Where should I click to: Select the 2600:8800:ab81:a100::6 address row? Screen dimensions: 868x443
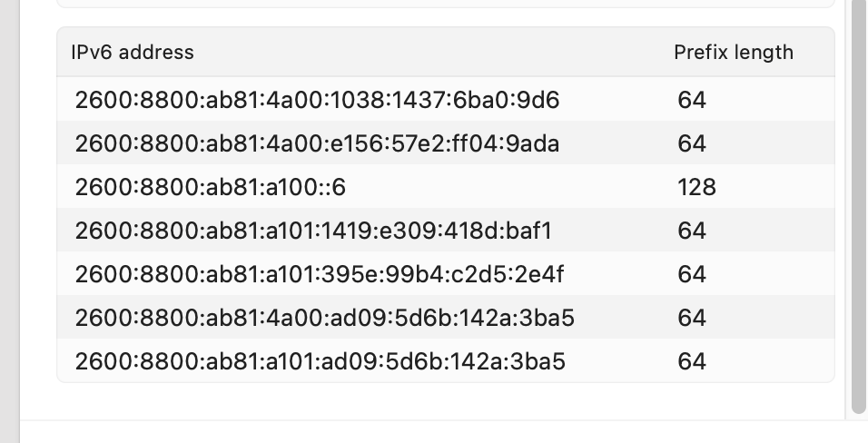211,187
